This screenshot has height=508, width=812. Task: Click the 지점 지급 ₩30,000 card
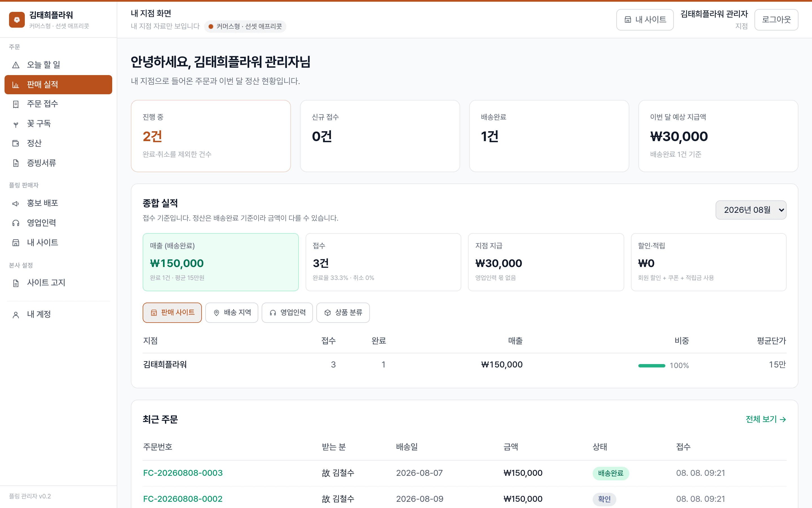pyautogui.click(x=546, y=262)
